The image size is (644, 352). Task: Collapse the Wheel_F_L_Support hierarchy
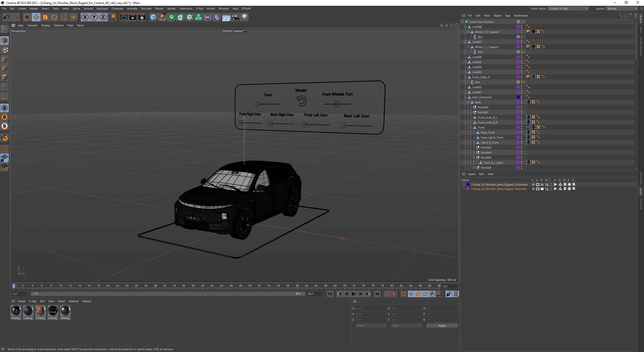468,47
